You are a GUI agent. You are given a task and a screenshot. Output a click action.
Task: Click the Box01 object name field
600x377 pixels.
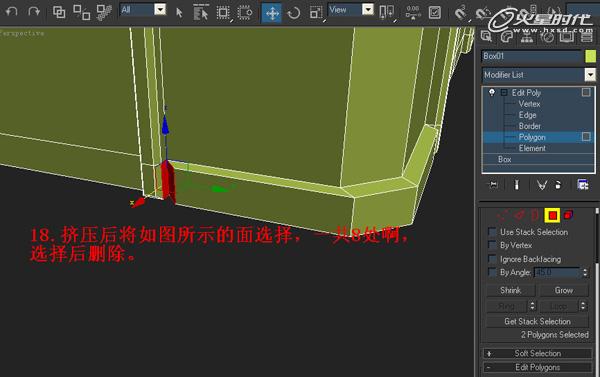532,56
